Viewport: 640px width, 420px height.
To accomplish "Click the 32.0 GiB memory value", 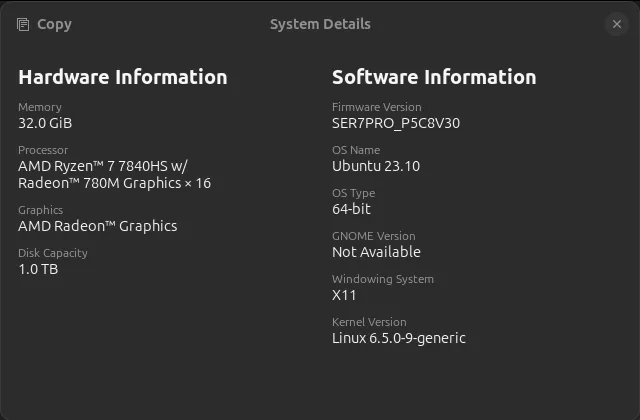I will pos(45,123).
